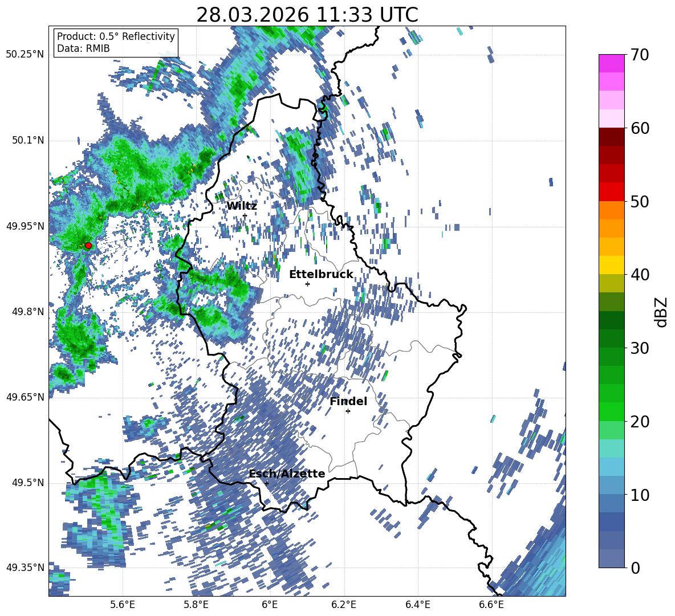Screen dimensions: 675x616
Task: Click the 6.4°E longitude label
Action: pyautogui.click(x=417, y=605)
